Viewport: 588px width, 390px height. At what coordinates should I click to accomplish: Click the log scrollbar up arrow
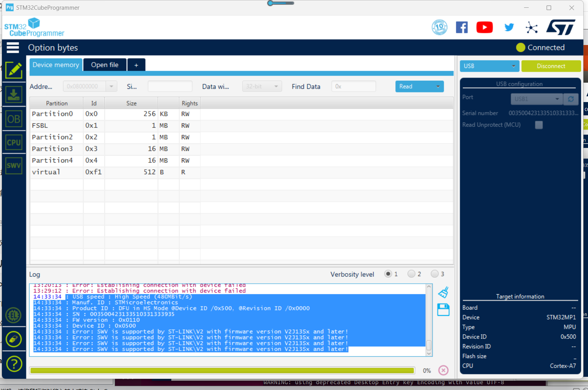pos(429,287)
